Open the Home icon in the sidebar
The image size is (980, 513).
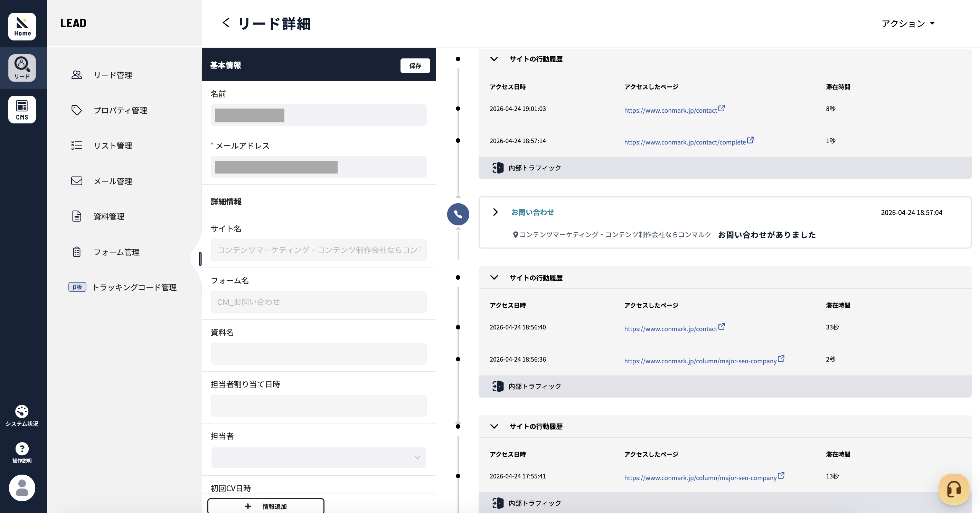point(22,26)
